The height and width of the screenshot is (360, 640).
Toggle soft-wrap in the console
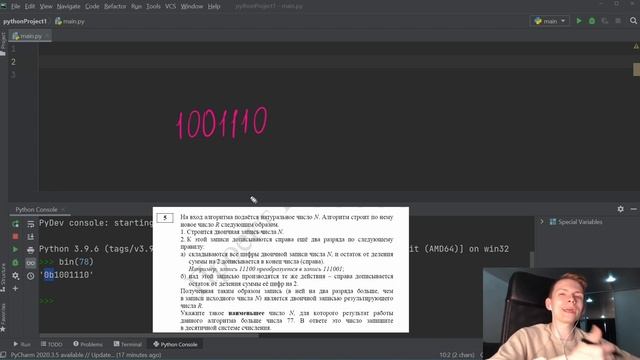point(31,224)
